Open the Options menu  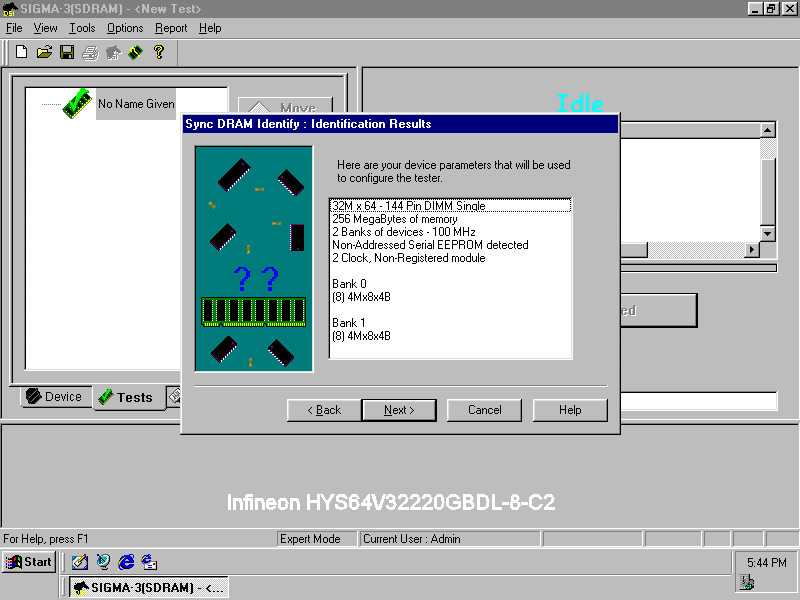pyautogui.click(x=124, y=28)
